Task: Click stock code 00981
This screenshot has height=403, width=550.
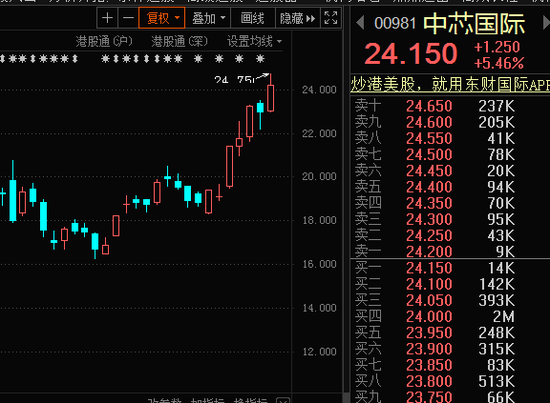Action: pyautogui.click(x=395, y=24)
